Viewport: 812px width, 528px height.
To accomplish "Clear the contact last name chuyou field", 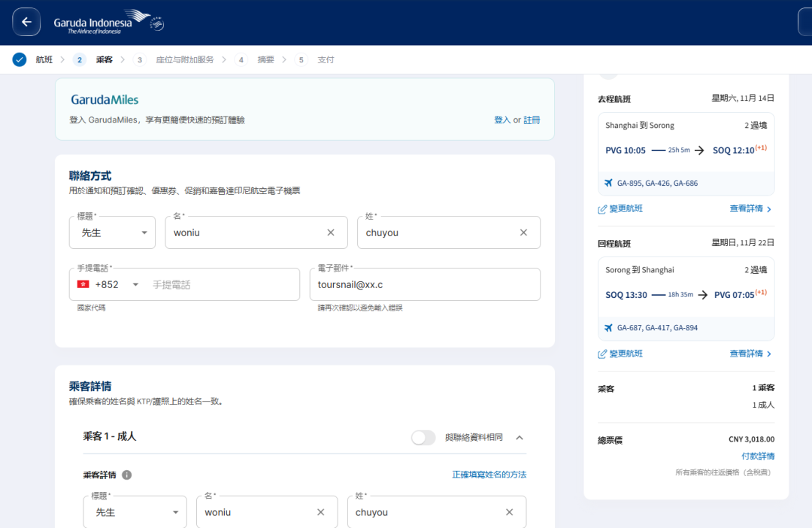I will 523,232.
